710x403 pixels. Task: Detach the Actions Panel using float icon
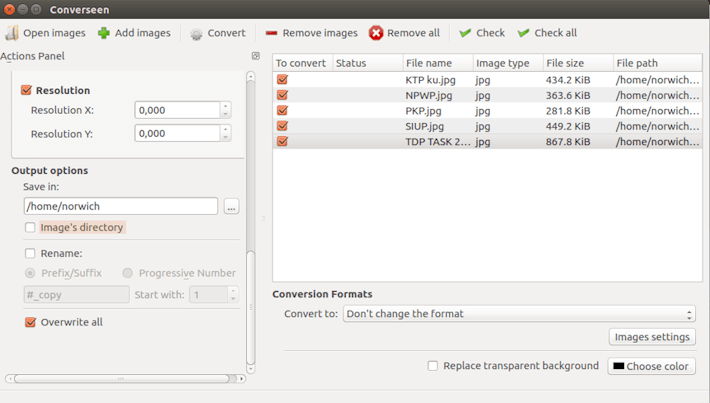pyautogui.click(x=255, y=56)
